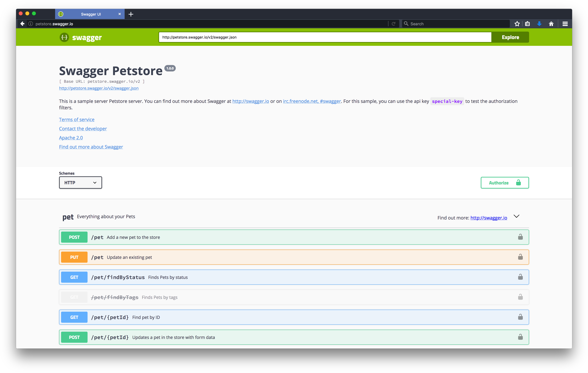Click lock icon on PUT /pet row
The image size is (588, 373).
click(x=520, y=257)
